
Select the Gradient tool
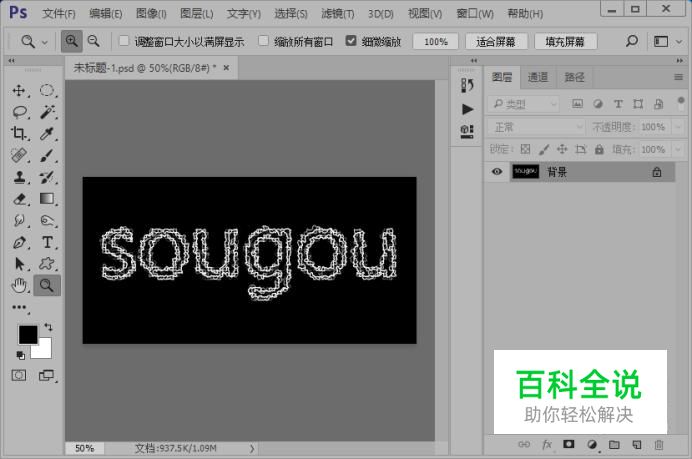47,199
